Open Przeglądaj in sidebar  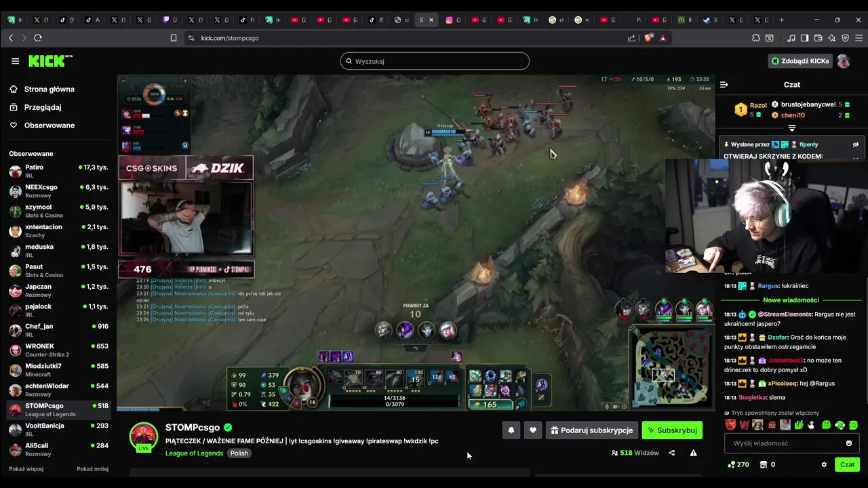35,107
